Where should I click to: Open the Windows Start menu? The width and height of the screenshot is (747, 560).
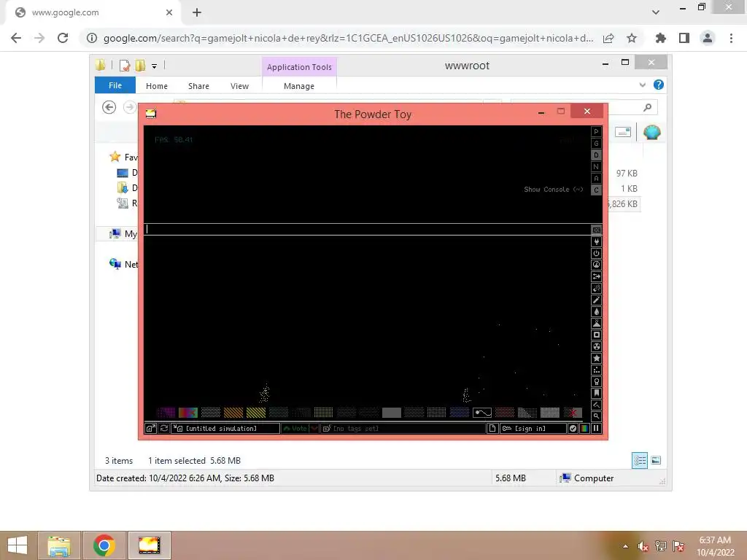(18, 545)
